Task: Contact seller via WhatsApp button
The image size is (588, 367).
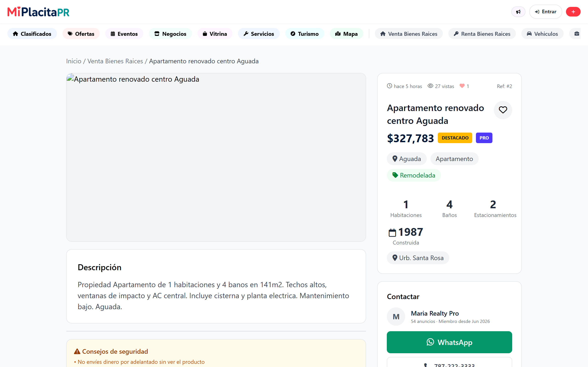Action: (449, 342)
